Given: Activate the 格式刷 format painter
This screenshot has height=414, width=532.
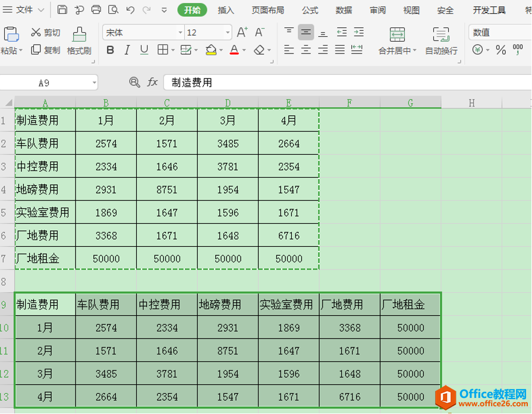Looking at the screenshot, I should [x=79, y=41].
